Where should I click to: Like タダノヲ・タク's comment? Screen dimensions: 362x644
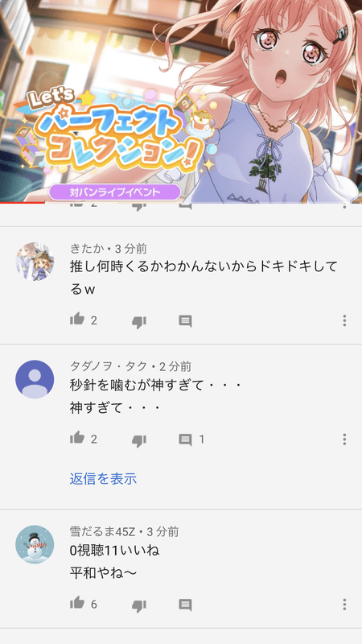pos(77,438)
